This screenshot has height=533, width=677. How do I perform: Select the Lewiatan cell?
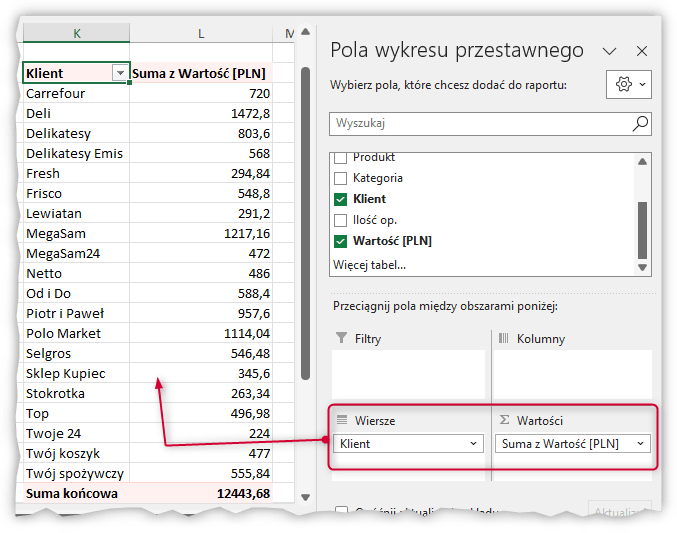pyautogui.click(x=76, y=213)
